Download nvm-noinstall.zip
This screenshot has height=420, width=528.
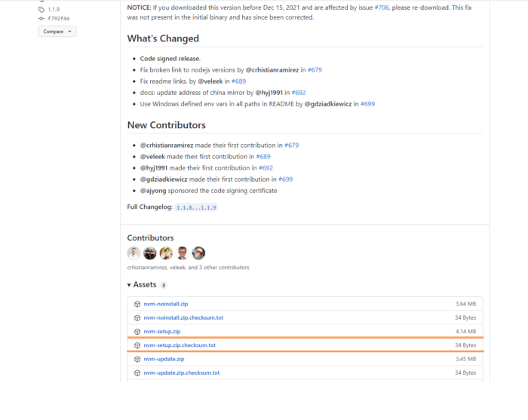tap(165, 304)
